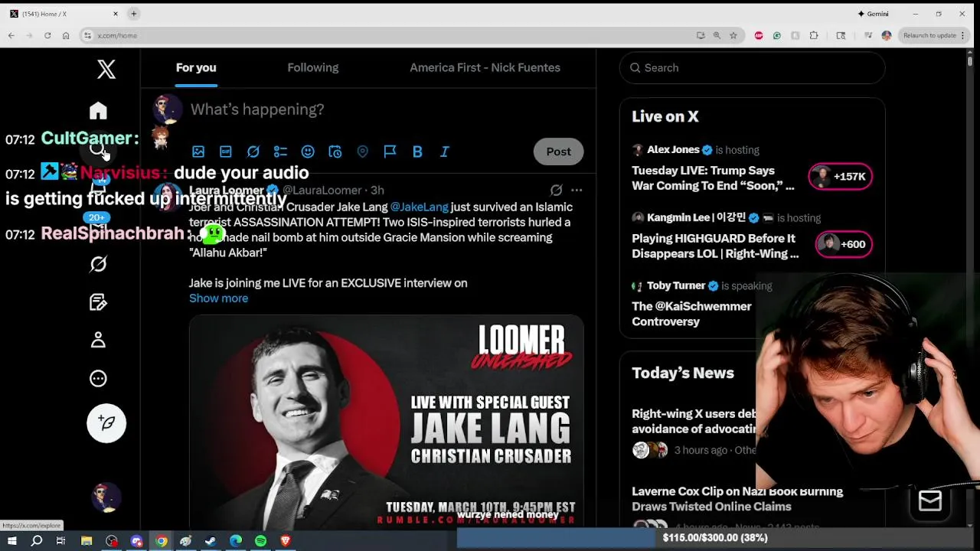Open Right-wing X users news story
Image resolution: width=980 pixels, height=551 pixels.
(x=694, y=422)
